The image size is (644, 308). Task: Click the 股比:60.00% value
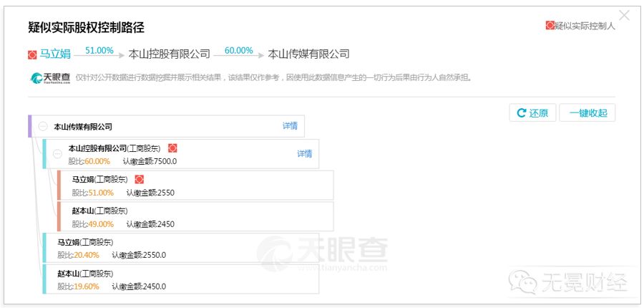point(89,161)
